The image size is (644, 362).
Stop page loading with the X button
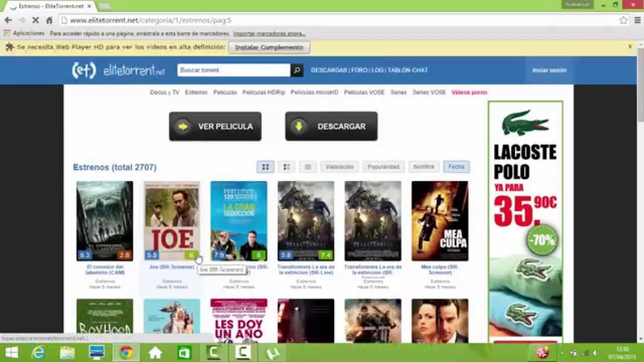click(36, 20)
